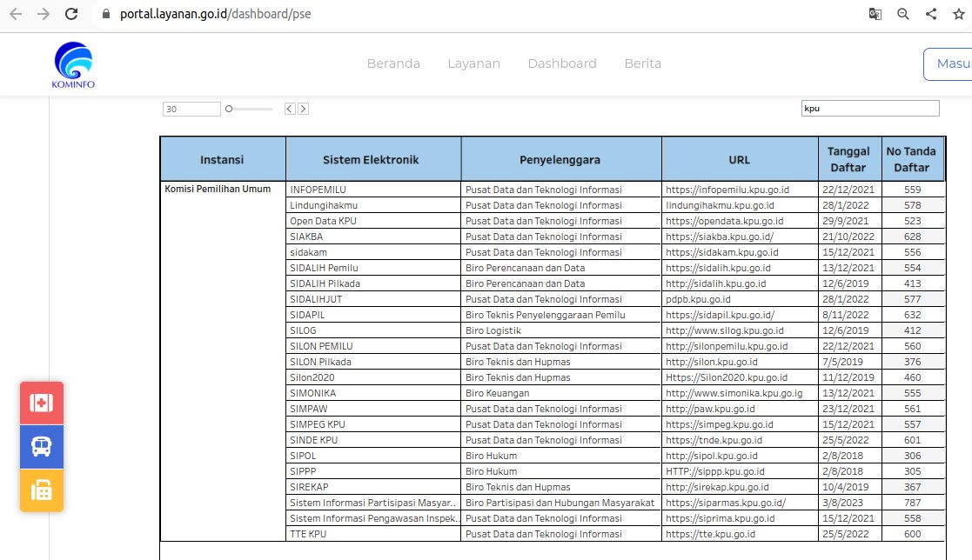Go to next page with right chevron
972x560 pixels.
click(x=303, y=108)
